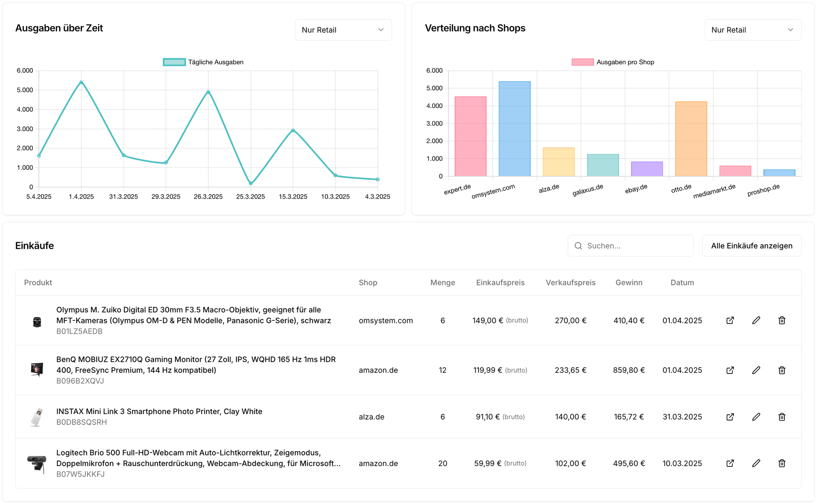This screenshot has height=504, width=818.
Task: Click Alle Einkäufe anzeigen button
Action: (751, 246)
